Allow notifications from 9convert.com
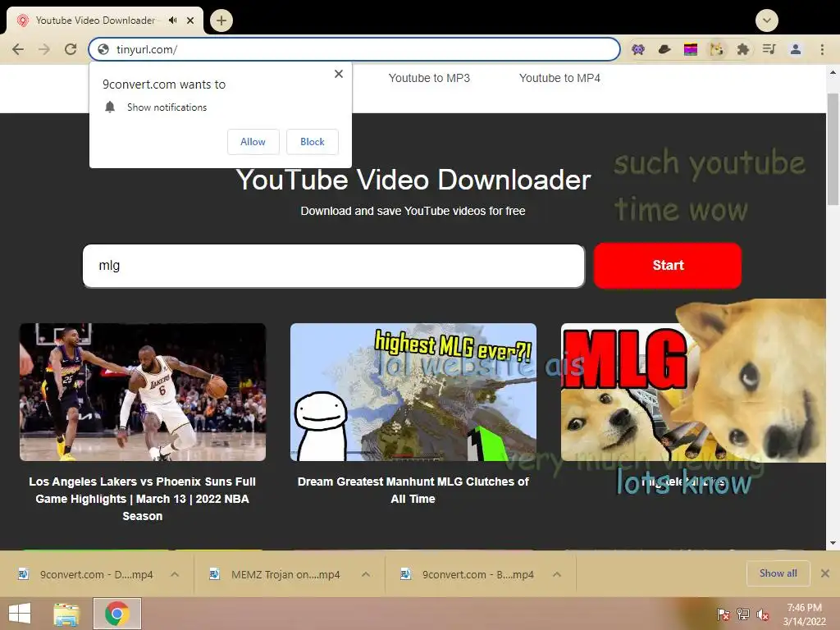This screenshot has width=840, height=630. pos(253,141)
